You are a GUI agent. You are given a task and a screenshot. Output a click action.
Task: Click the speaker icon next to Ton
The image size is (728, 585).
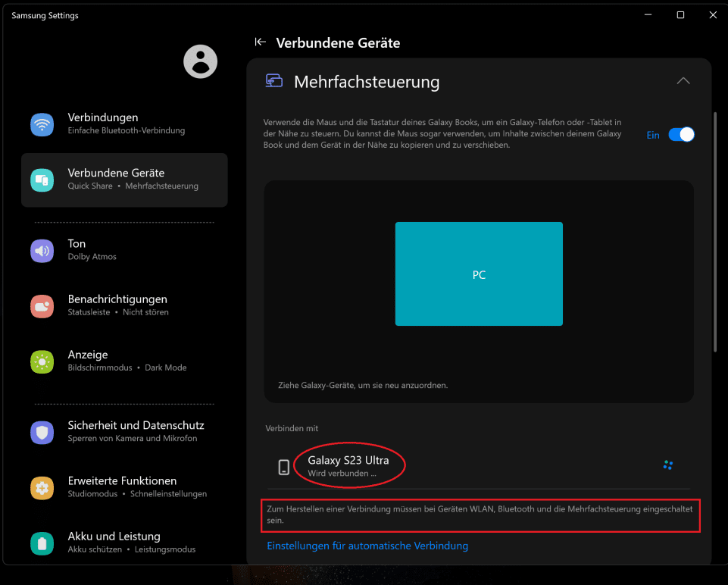(x=42, y=251)
